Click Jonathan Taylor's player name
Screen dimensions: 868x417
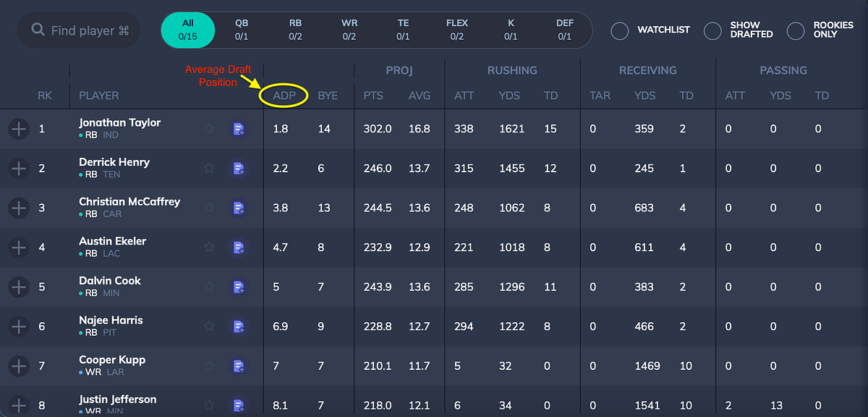(x=119, y=122)
